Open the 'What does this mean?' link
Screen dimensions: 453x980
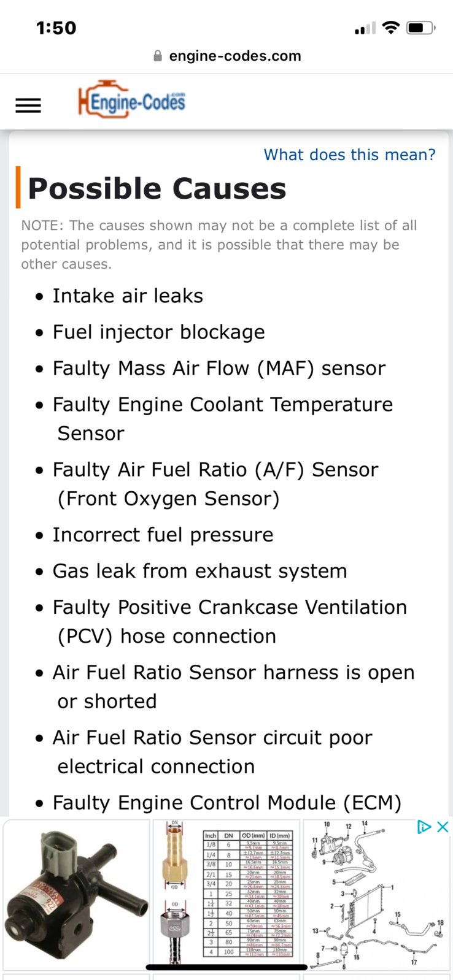pos(350,155)
